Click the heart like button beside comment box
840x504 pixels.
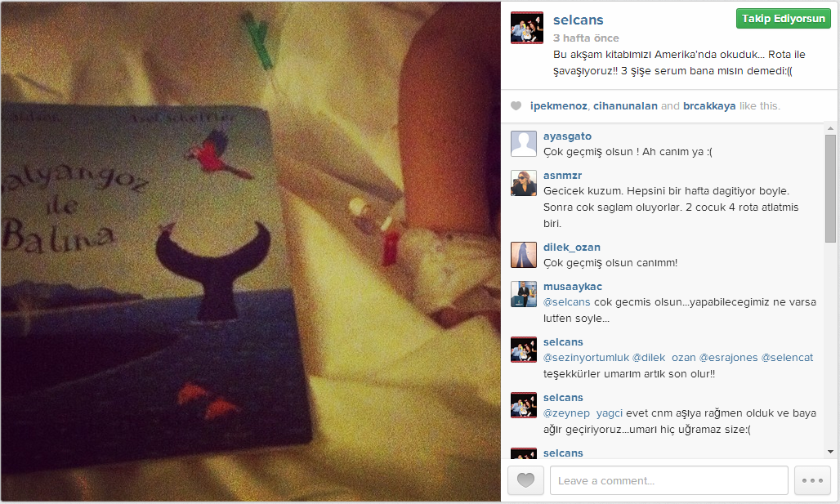click(525, 479)
